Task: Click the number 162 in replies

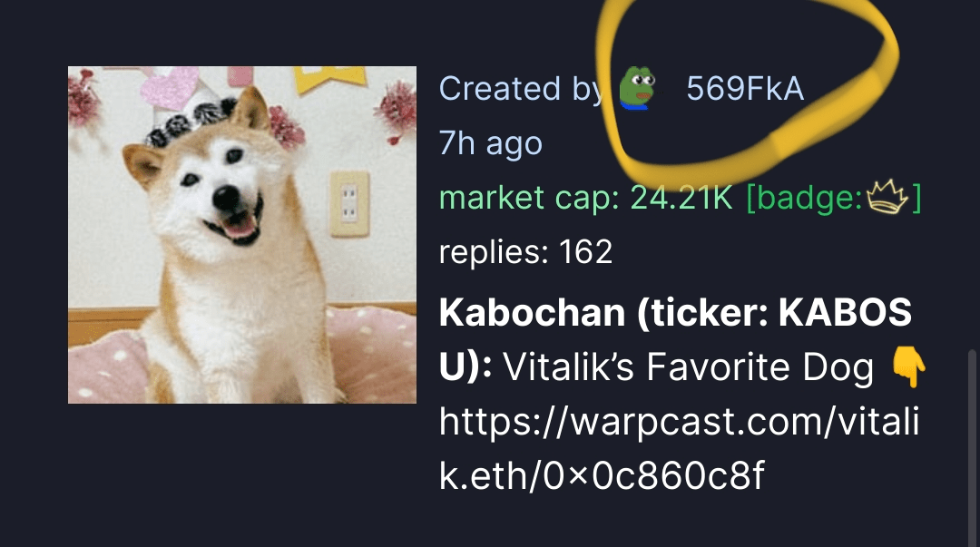Action: pos(585,252)
